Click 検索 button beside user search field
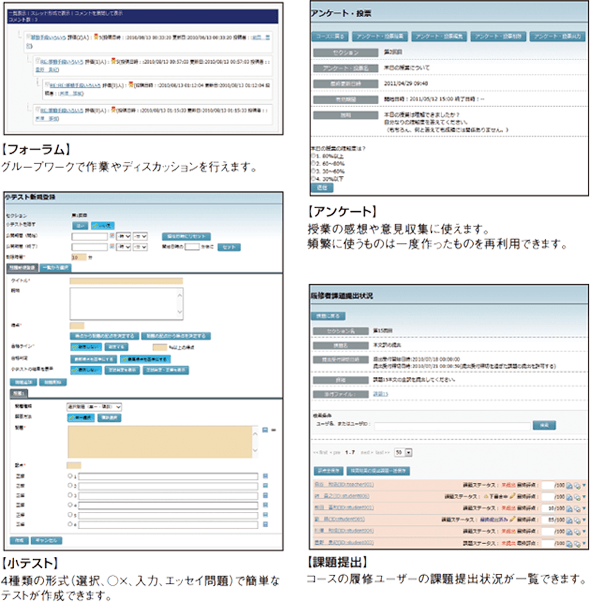Image resolution: width=590 pixels, height=602 pixels. 544,425
